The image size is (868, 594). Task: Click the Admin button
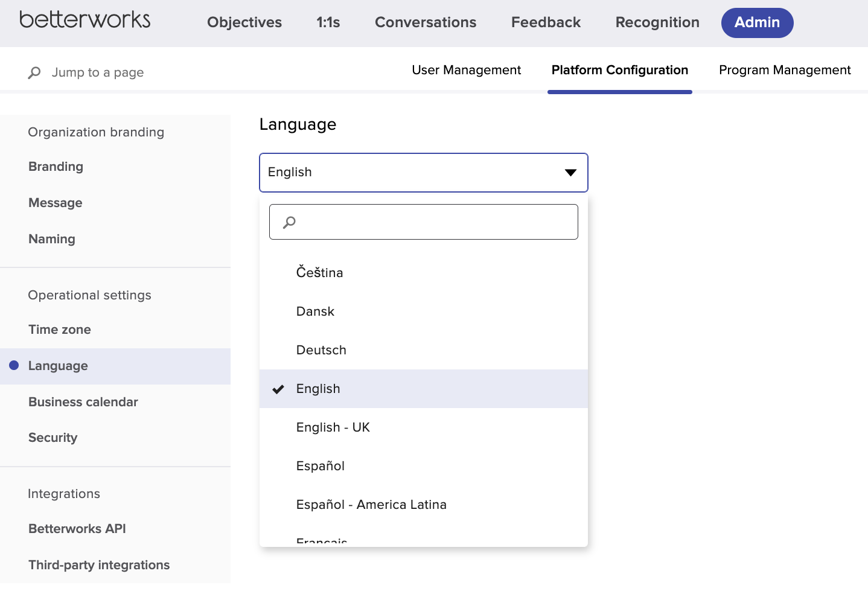tap(757, 22)
